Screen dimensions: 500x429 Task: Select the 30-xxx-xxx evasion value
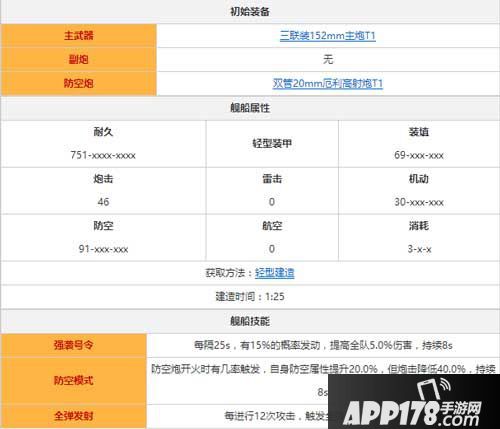pyautogui.click(x=419, y=202)
